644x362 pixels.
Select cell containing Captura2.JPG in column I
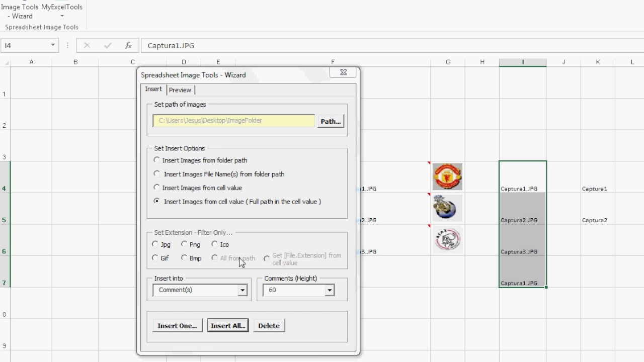point(523,209)
